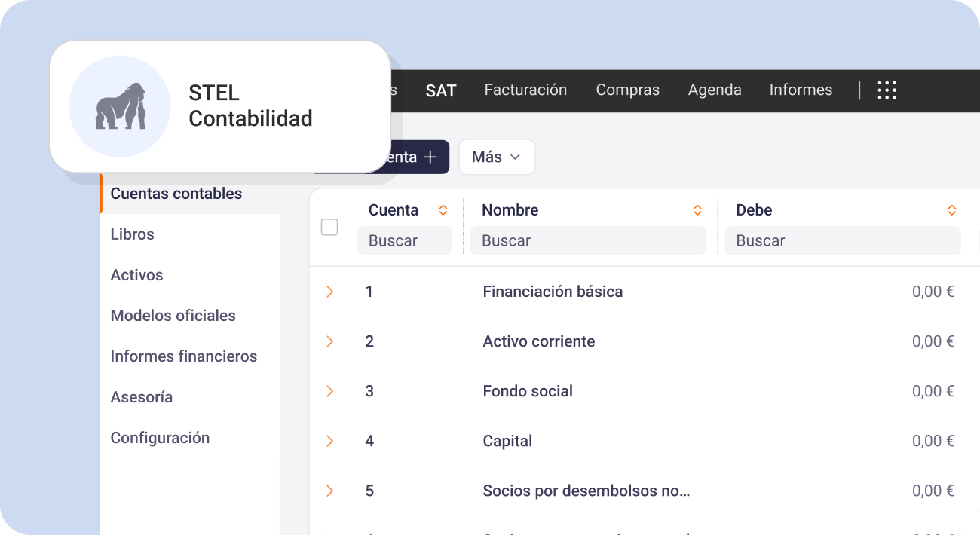Click the plus icon on the new account button
The image size is (980, 535).
coord(430,157)
